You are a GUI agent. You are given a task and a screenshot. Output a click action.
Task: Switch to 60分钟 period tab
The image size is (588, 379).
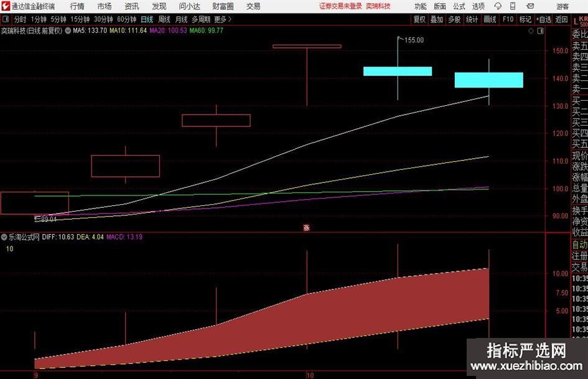click(126, 19)
